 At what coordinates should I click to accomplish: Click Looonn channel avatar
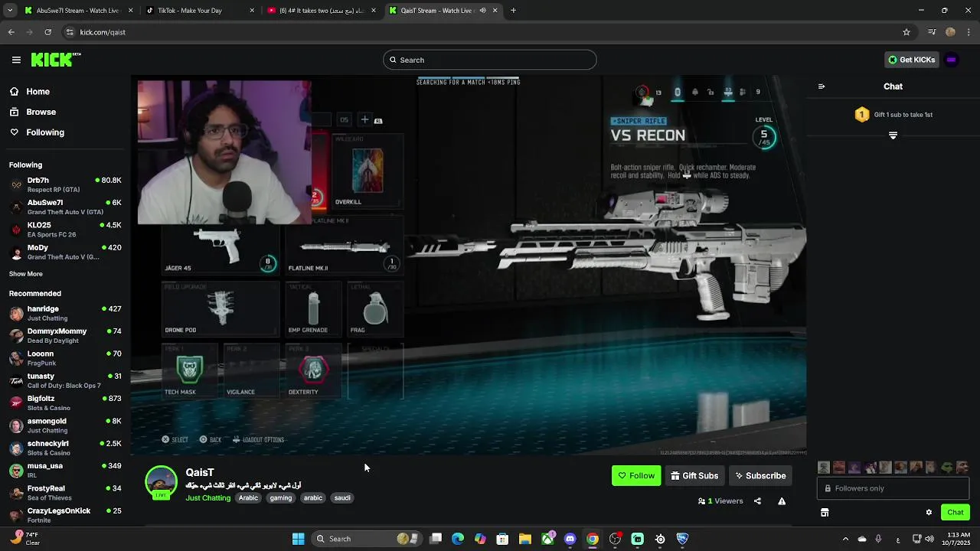tap(16, 358)
